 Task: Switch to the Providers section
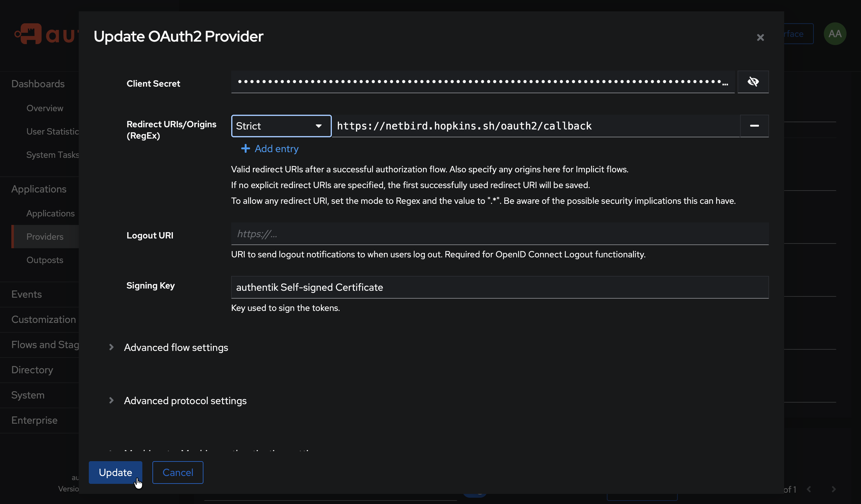45,237
